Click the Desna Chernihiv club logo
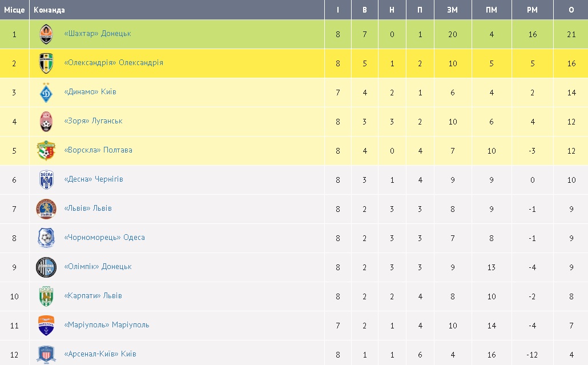Image resolution: width=588 pixels, height=365 pixels. coord(46,180)
